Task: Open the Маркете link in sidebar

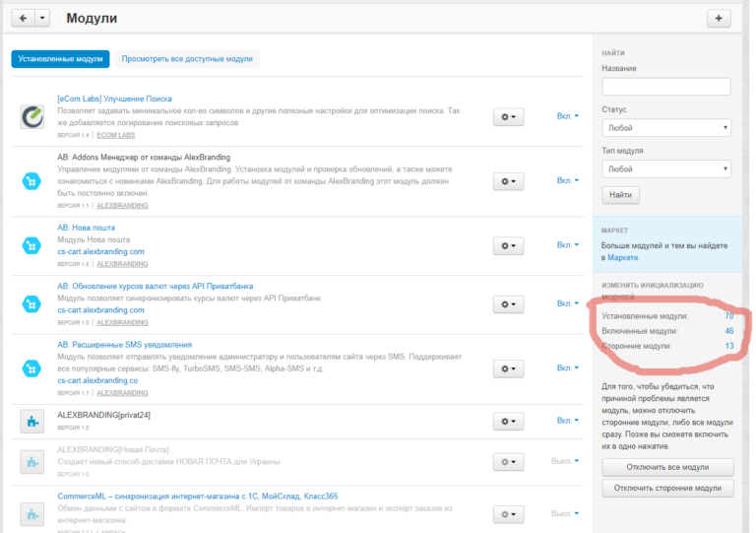Action: pos(623,257)
